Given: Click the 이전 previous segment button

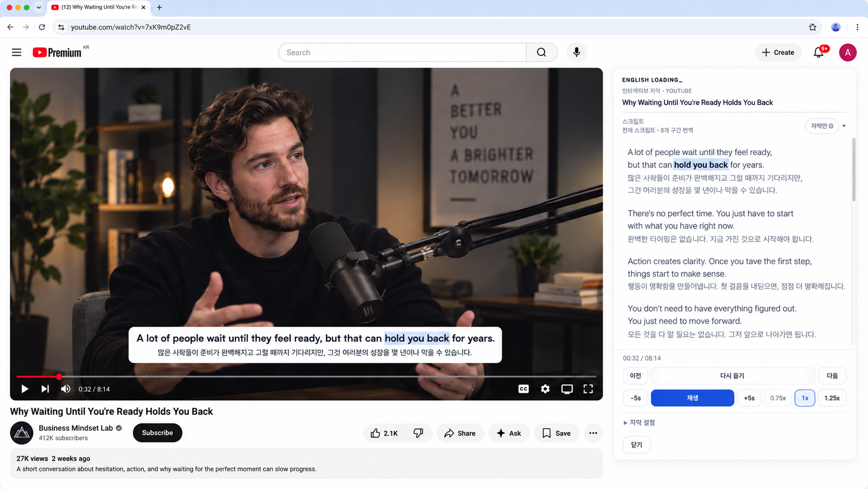Looking at the screenshot, I should pyautogui.click(x=635, y=376).
